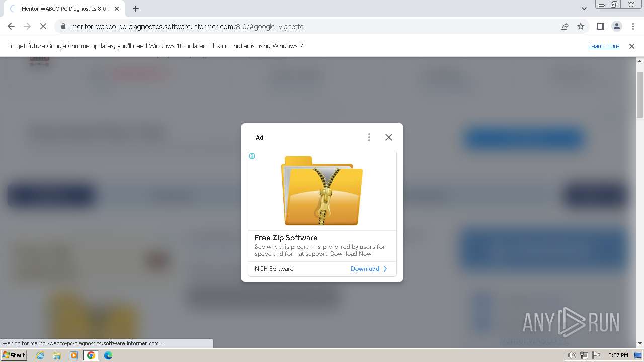Open Windows Media Player from the taskbar

74,355
